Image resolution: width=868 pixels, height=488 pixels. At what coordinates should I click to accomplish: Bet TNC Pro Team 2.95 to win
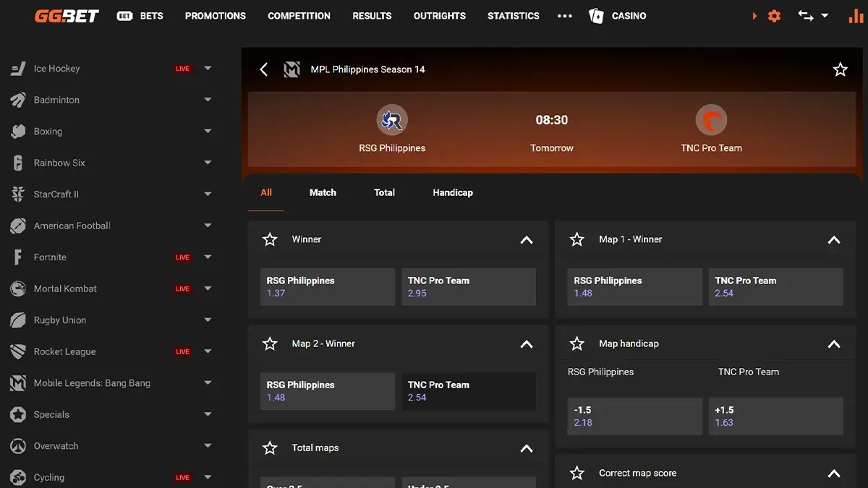click(x=469, y=287)
